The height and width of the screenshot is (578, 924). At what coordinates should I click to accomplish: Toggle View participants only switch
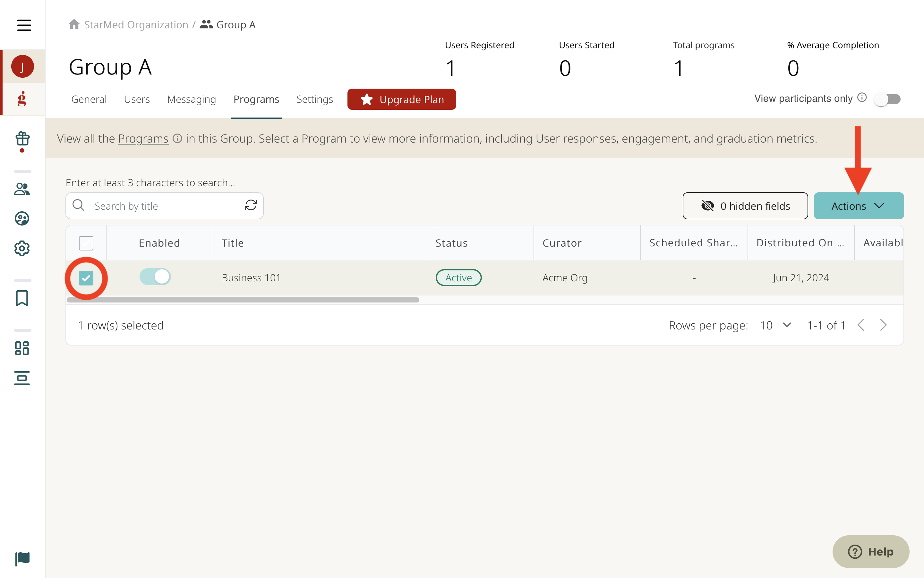coord(888,99)
